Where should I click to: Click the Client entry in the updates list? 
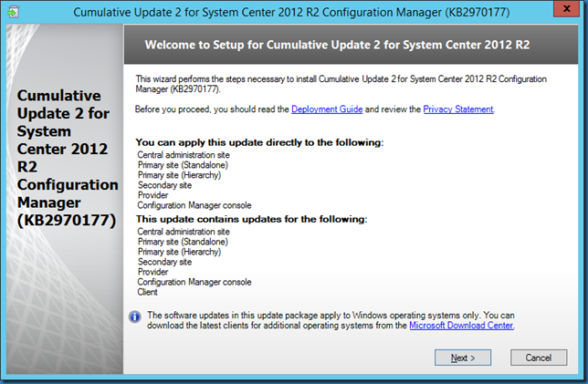point(147,292)
